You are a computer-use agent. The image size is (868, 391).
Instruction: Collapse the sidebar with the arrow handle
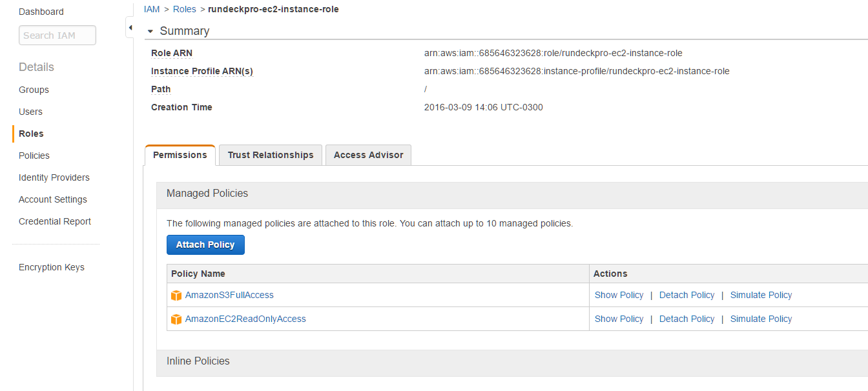130,28
